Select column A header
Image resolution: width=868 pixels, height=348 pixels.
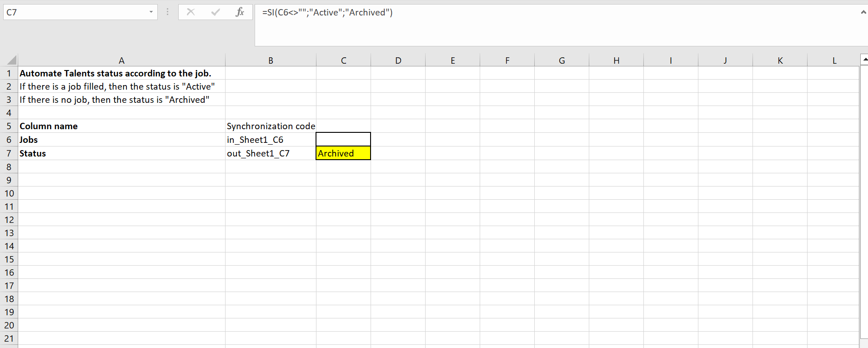click(121, 60)
